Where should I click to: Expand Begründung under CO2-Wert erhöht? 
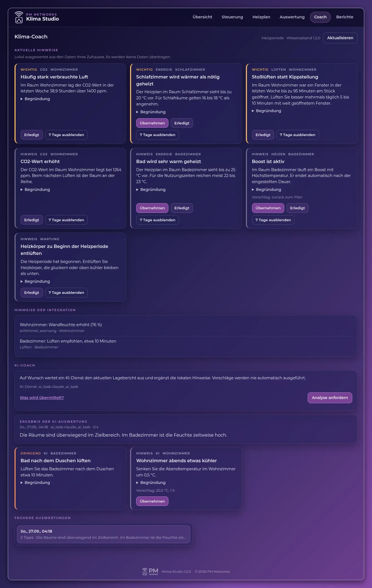click(35, 190)
